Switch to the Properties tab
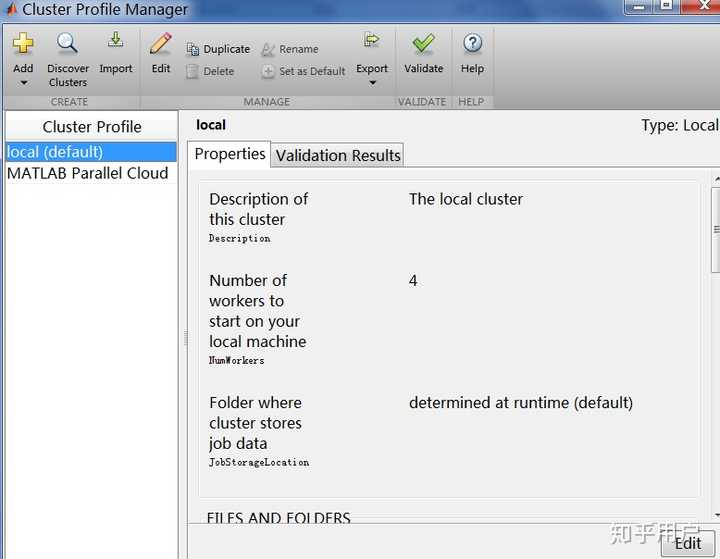The image size is (720, 559). click(230, 154)
